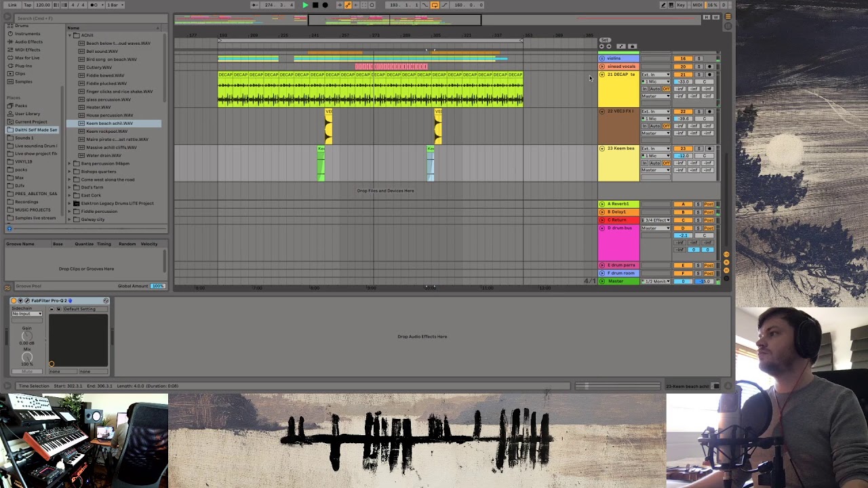Solo the violins track
This screenshot has height=488, width=868.
tap(698, 58)
